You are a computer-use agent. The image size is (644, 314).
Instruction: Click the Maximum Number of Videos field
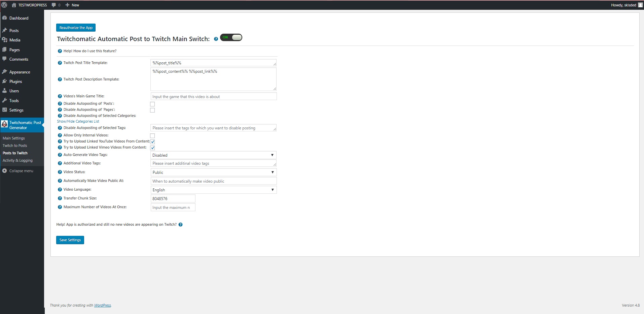173,207
